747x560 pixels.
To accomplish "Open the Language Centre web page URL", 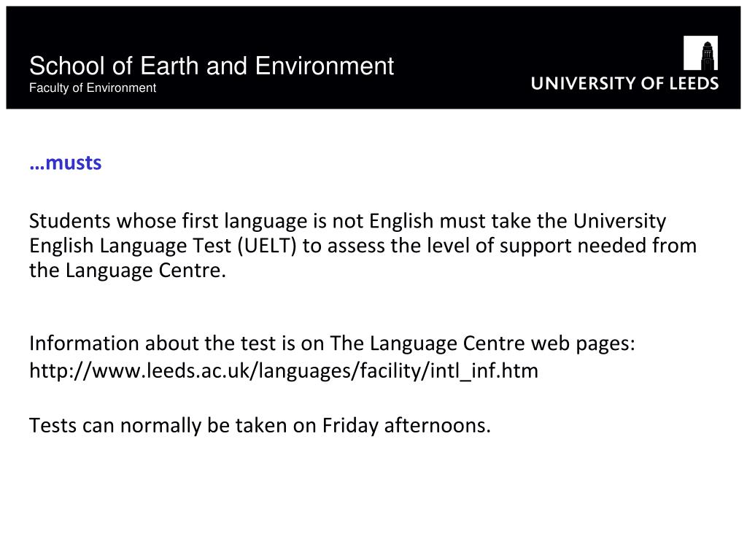I will [284, 370].
